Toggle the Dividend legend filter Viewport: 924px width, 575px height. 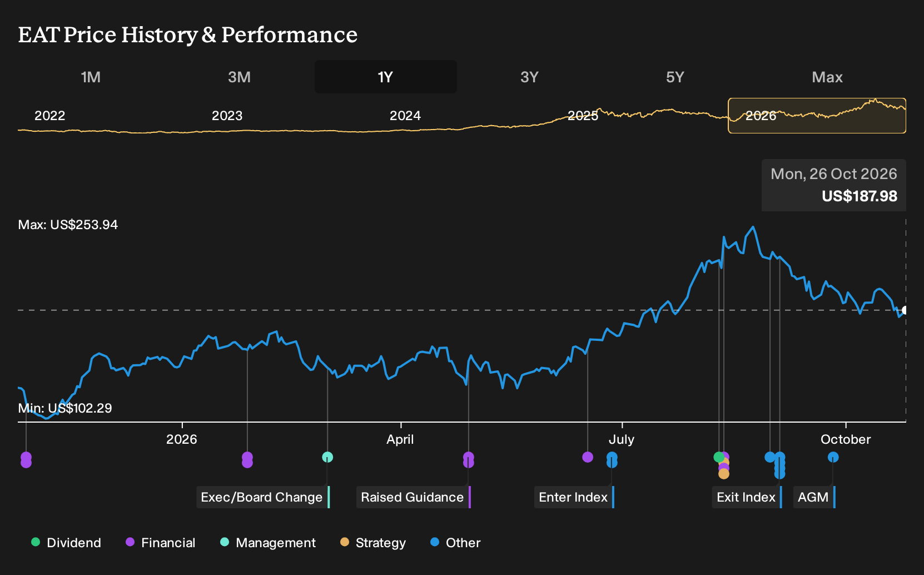tap(66, 543)
